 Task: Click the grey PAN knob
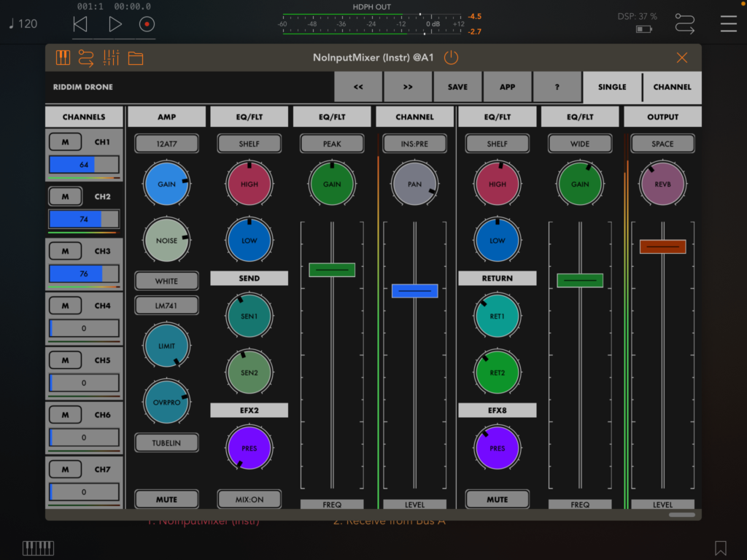click(414, 184)
